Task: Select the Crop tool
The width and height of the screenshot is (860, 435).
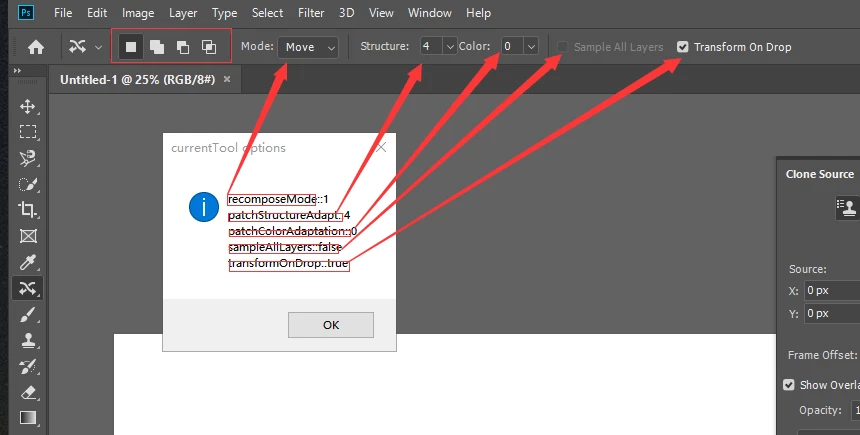Action: point(28,210)
